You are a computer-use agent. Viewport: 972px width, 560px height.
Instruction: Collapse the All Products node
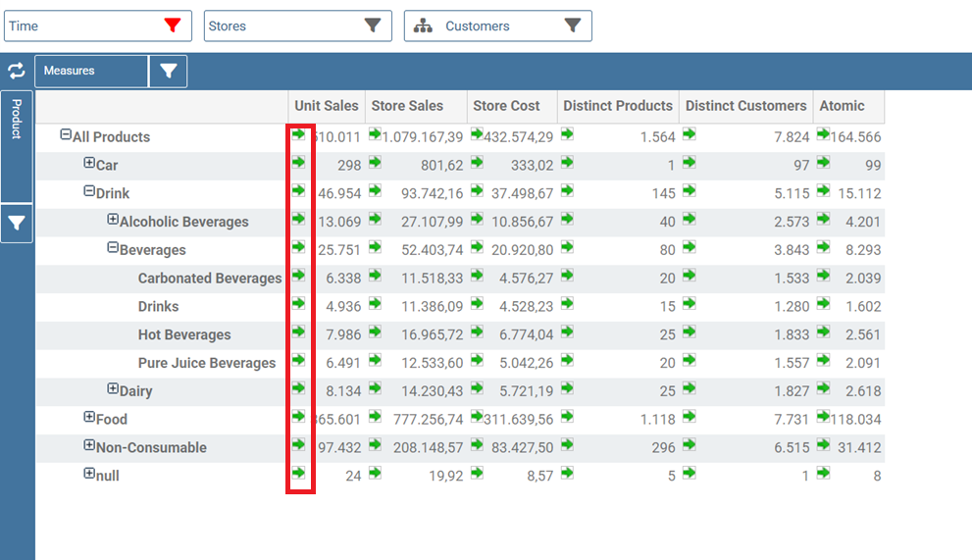[x=66, y=134]
